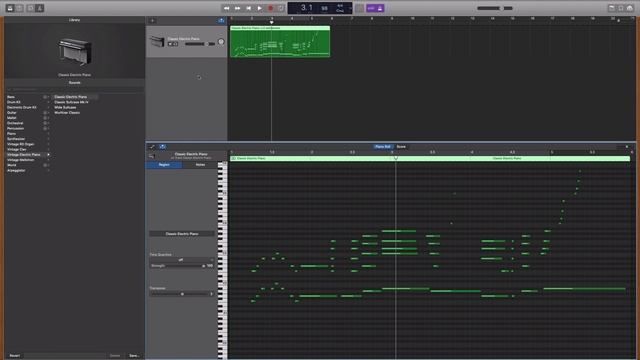Expand the Percussion category arrow
Screen dimensions: 640x360
(48, 128)
